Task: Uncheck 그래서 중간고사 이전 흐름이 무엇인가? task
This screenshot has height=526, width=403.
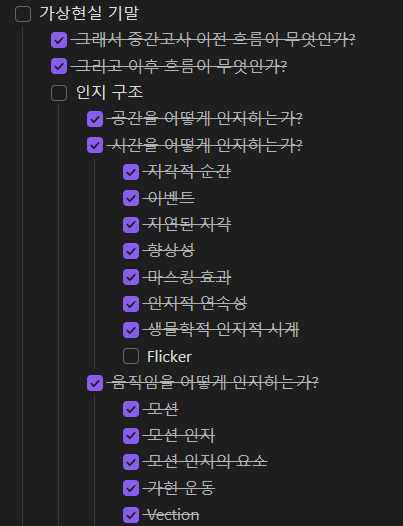Action: coord(59,40)
